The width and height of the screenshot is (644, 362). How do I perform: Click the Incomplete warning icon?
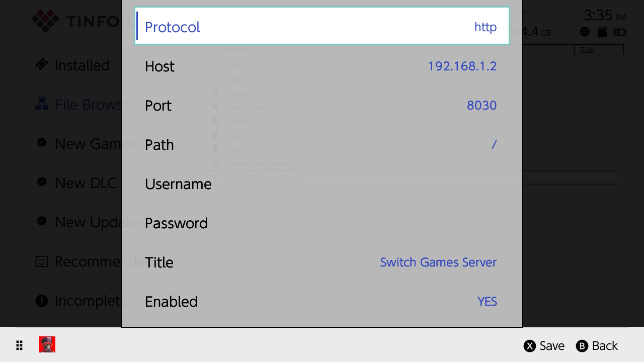42,301
